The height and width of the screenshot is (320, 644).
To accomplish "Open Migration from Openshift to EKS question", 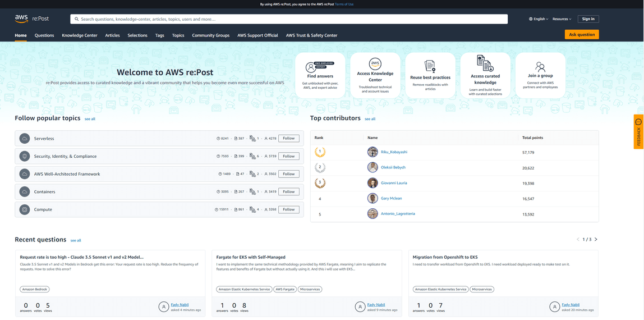I will click(445, 257).
